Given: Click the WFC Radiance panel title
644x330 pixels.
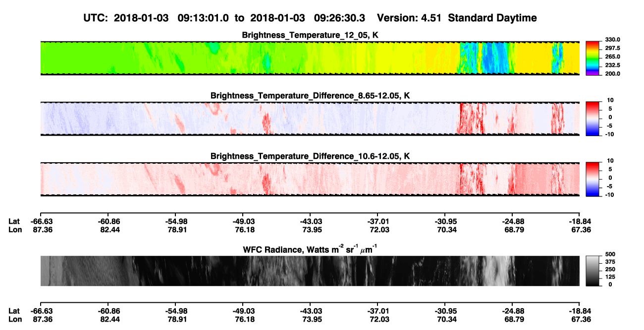Looking at the screenshot, I should click(310, 249).
